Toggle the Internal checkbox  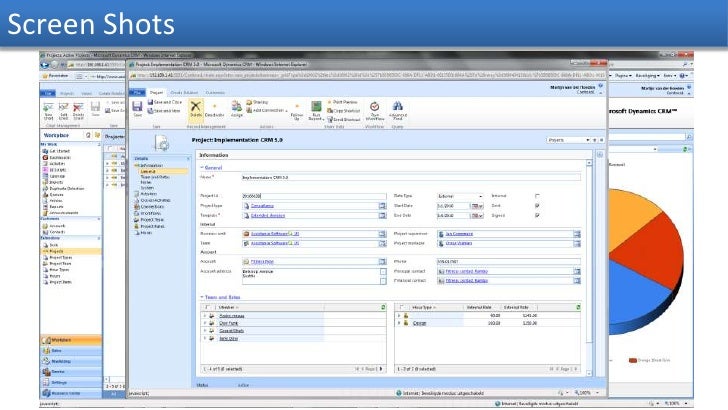tap(538, 197)
